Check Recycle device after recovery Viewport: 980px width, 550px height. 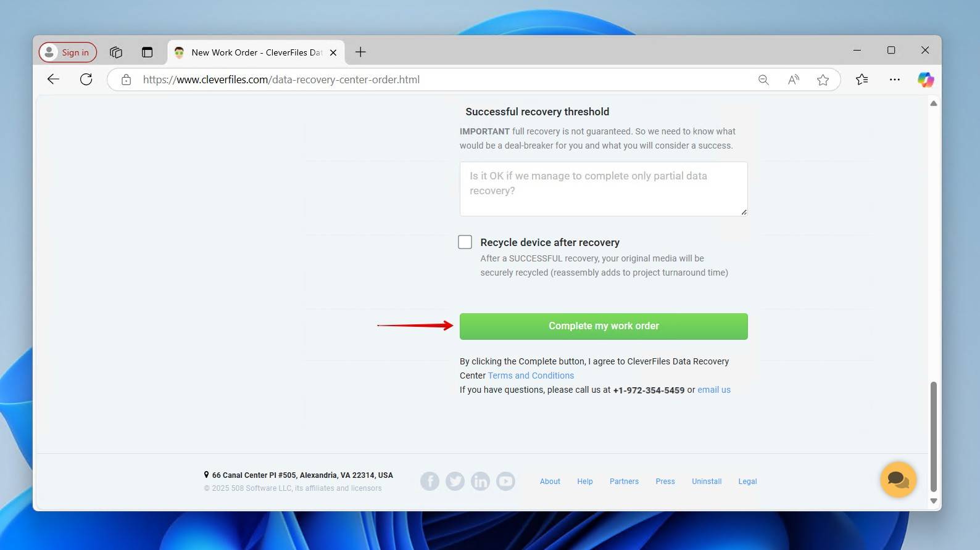pos(465,242)
